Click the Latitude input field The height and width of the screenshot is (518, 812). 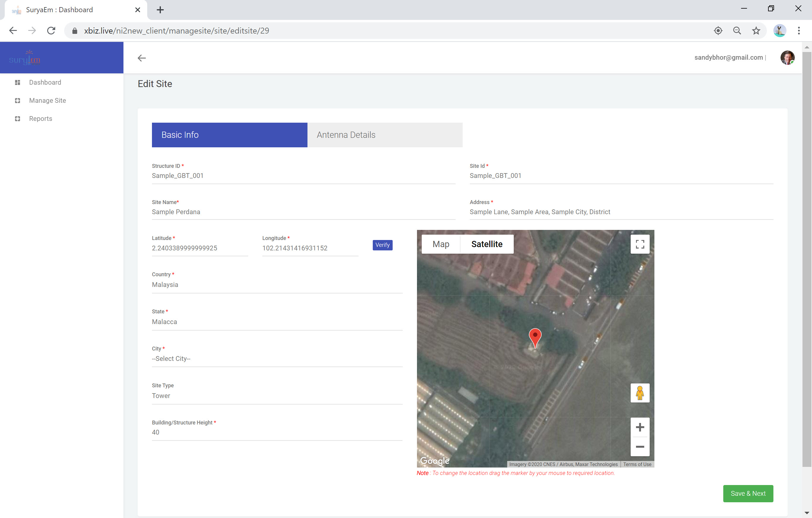click(x=200, y=248)
